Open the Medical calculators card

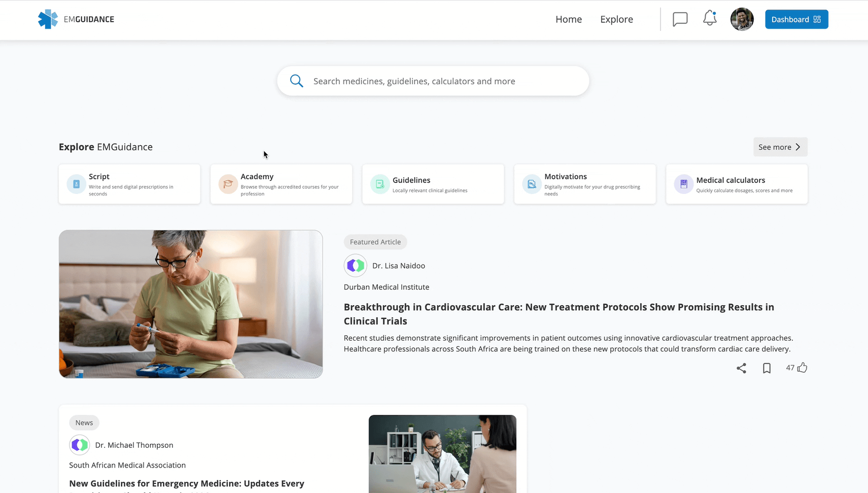(x=736, y=184)
